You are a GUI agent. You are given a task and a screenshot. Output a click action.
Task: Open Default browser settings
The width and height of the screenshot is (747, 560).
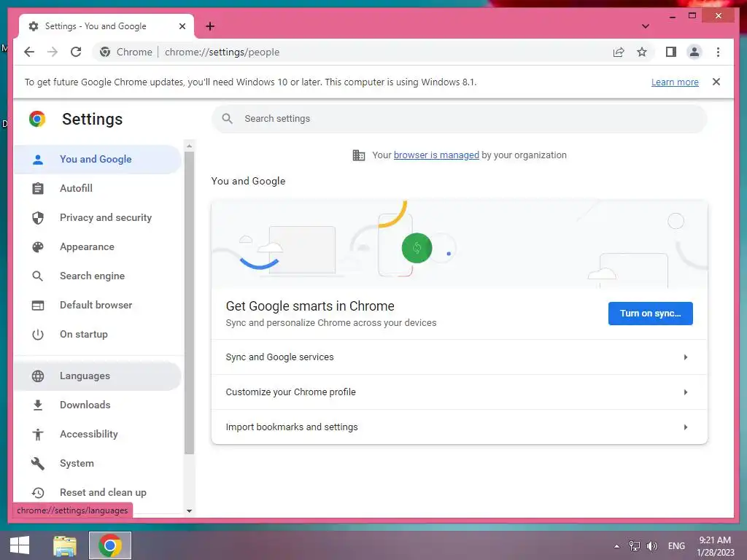pyautogui.click(x=98, y=305)
